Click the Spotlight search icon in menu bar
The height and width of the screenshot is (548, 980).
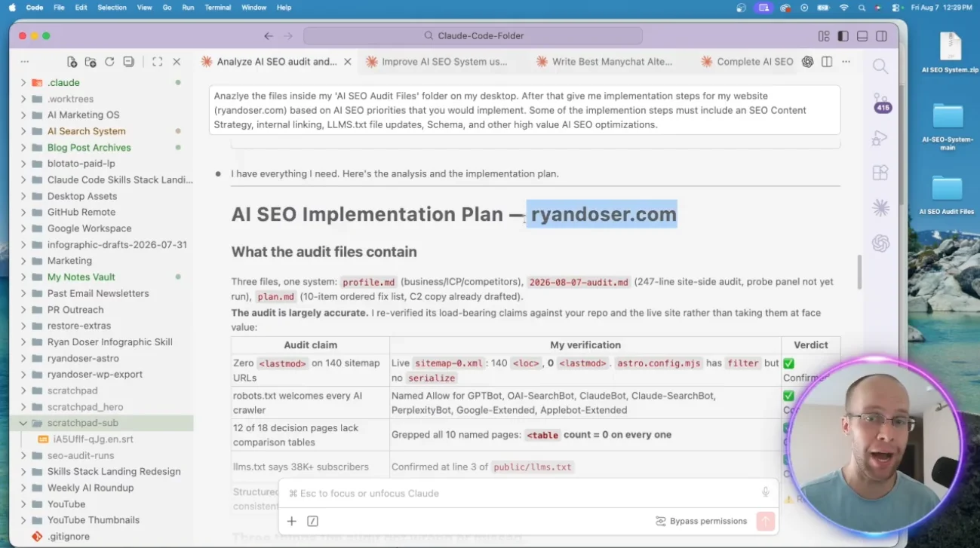(861, 8)
